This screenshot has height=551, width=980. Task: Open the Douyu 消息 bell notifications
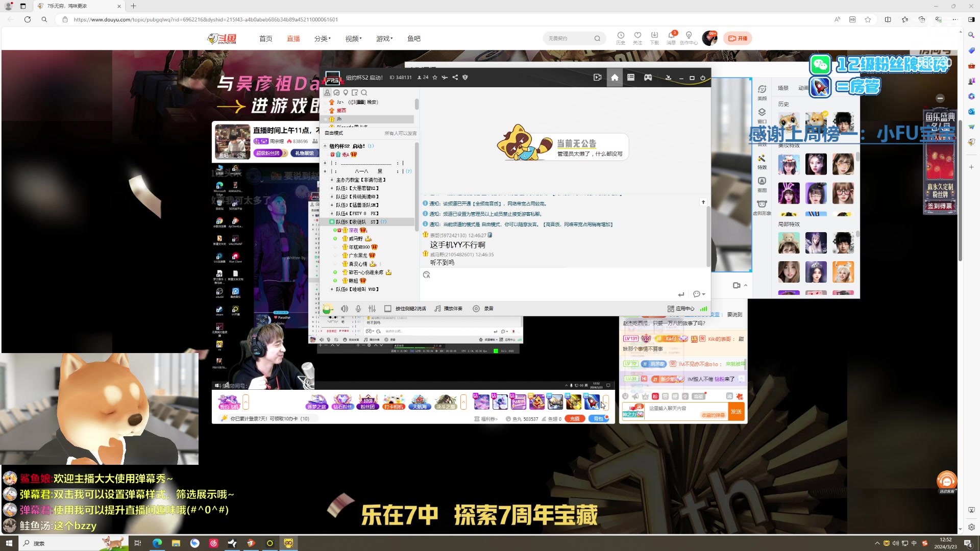(x=671, y=38)
